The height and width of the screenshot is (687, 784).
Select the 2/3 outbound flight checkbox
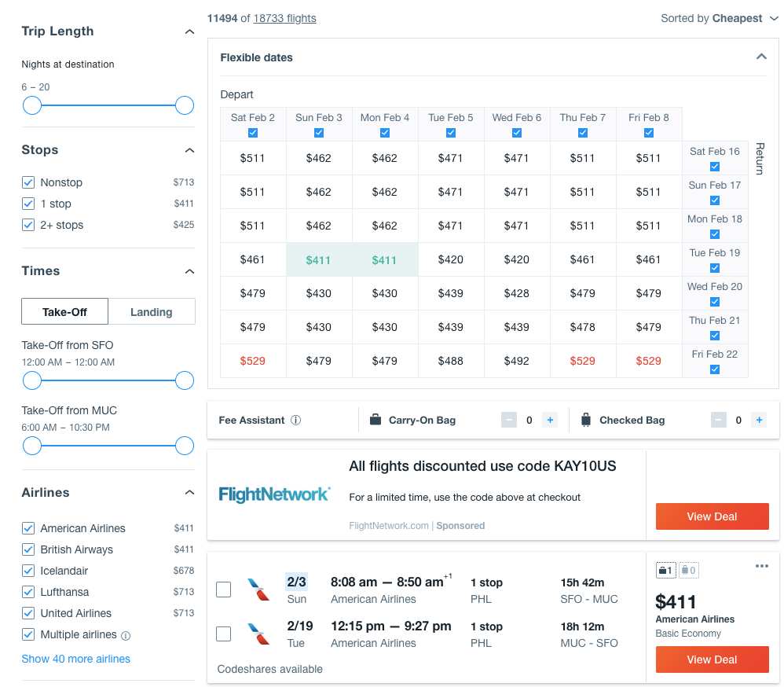[224, 590]
